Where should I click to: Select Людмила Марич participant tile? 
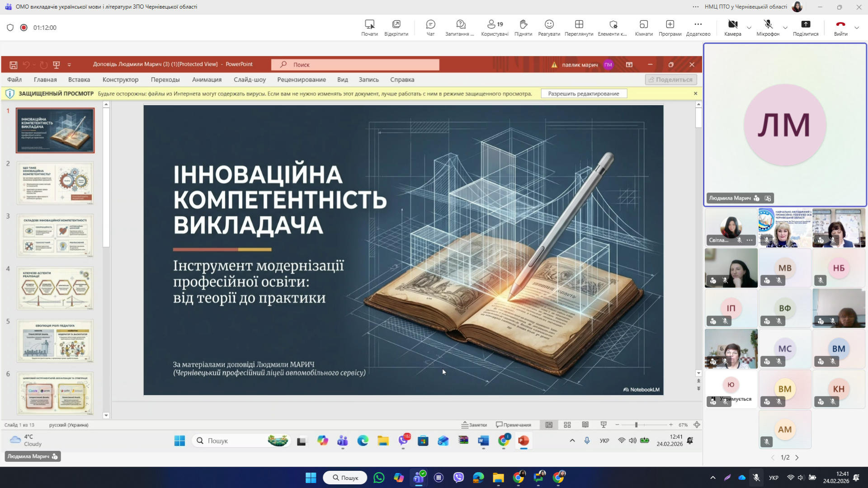(x=785, y=125)
